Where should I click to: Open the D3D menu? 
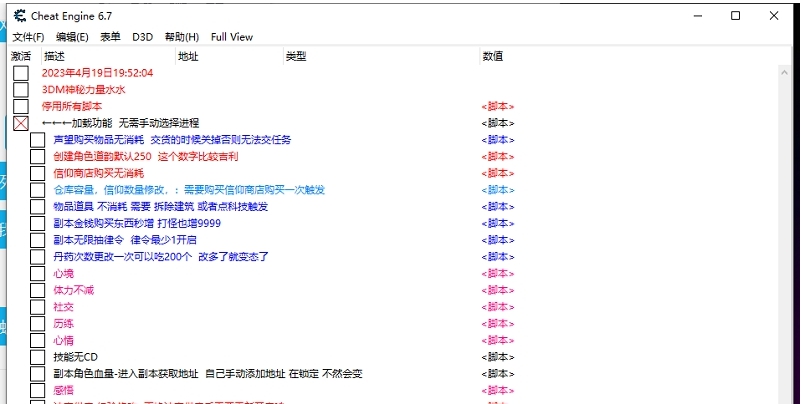click(x=142, y=37)
